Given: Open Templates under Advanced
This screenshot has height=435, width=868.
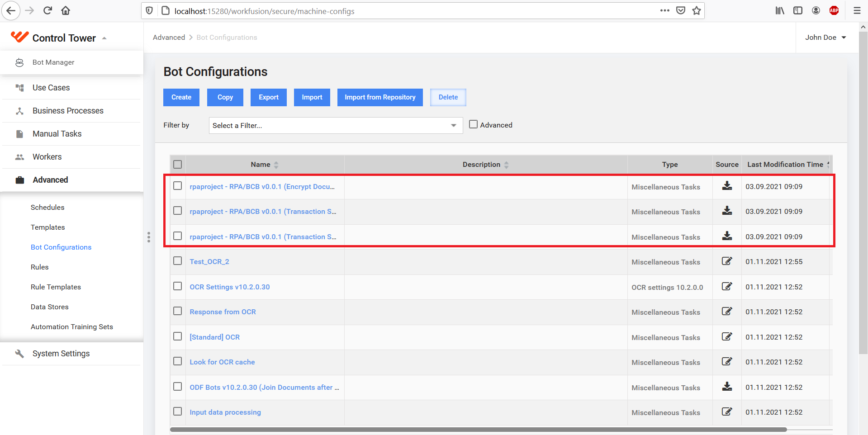Looking at the screenshot, I should click(x=48, y=227).
